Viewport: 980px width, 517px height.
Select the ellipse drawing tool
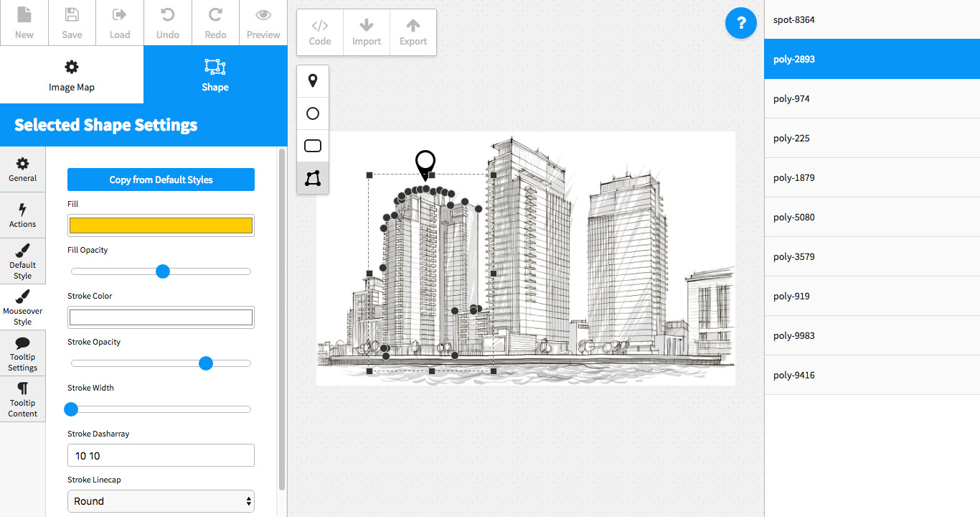click(x=313, y=113)
